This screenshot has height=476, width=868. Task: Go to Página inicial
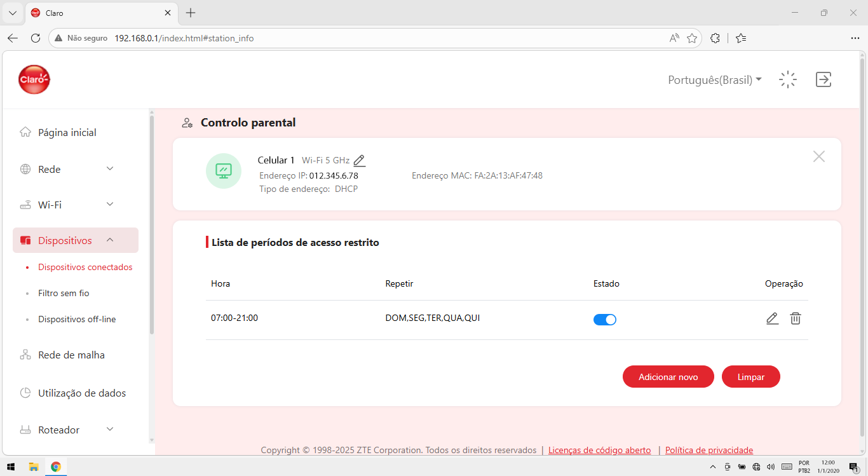coord(67,132)
